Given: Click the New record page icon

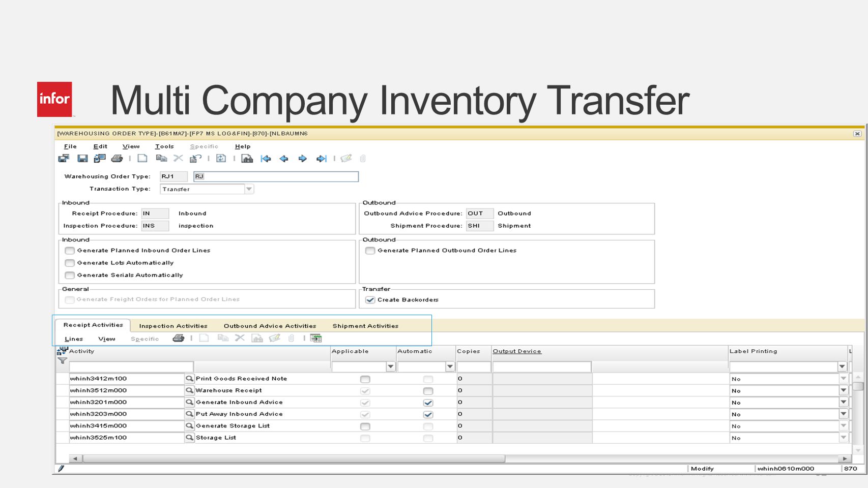Looking at the screenshot, I should pyautogui.click(x=142, y=159).
